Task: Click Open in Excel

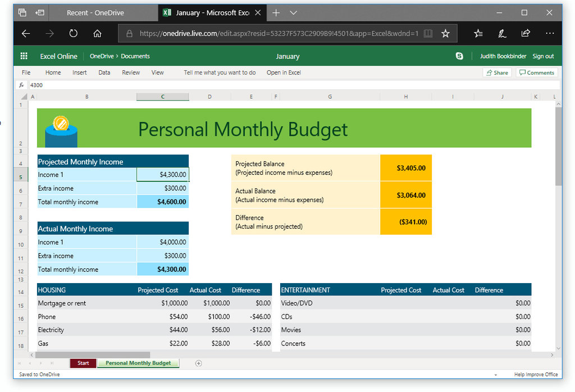Action: [284, 72]
